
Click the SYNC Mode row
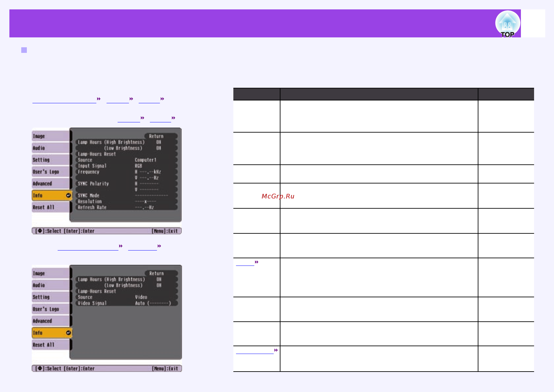[x=127, y=196]
